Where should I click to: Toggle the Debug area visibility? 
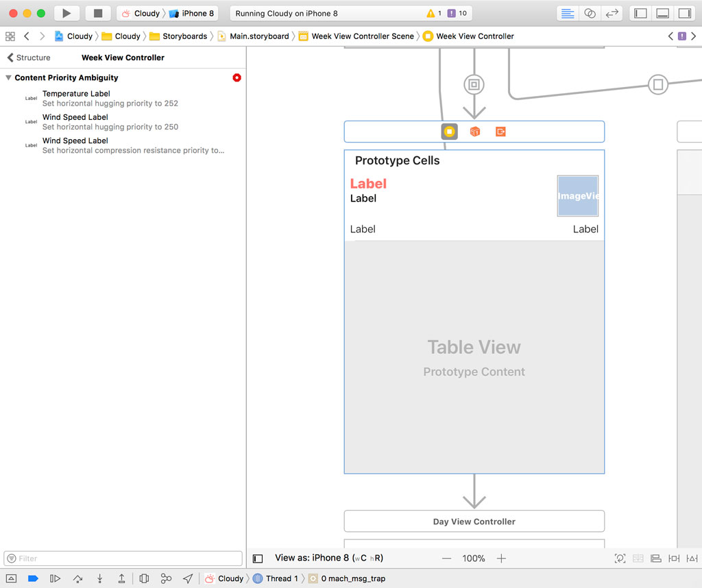click(662, 13)
